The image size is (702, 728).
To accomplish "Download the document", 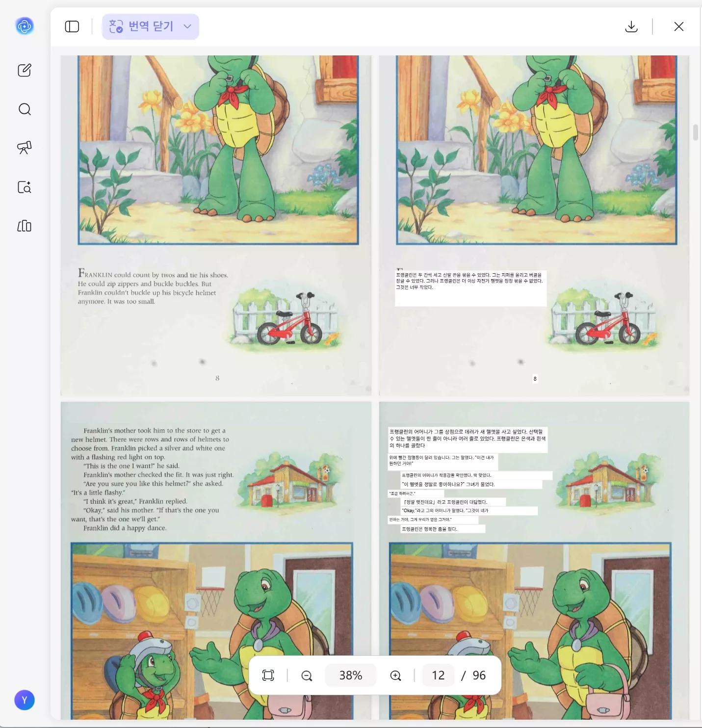I will (x=631, y=26).
